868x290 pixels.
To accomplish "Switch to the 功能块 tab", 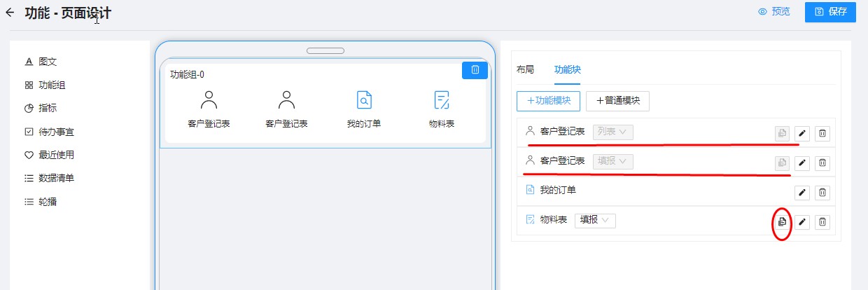I will tap(567, 69).
